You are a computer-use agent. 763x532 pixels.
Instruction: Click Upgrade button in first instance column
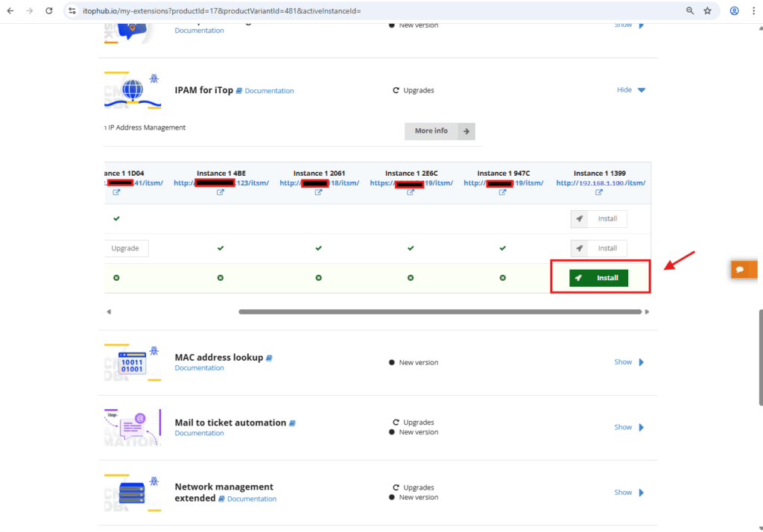pos(125,248)
